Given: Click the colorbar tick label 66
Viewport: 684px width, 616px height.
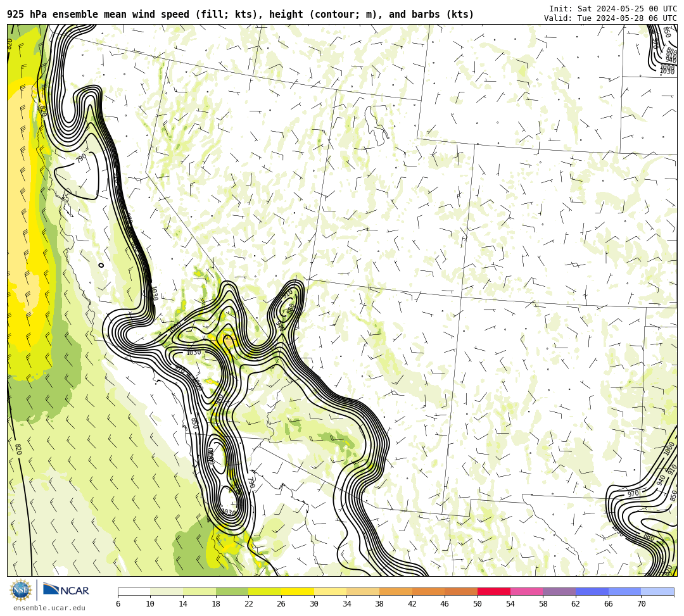Looking at the screenshot, I should [x=609, y=604].
